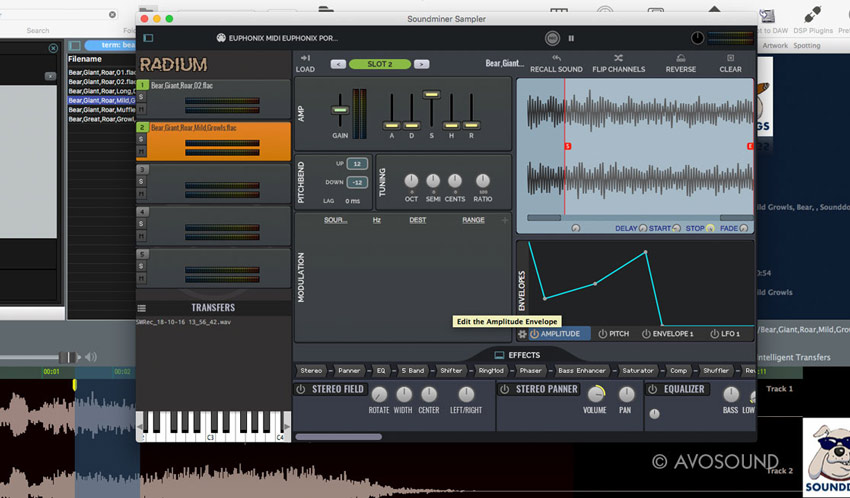Screen dimensions: 850x498
Task: Click the Stereo Panner VOLUME knob
Action: [x=595, y=394]
